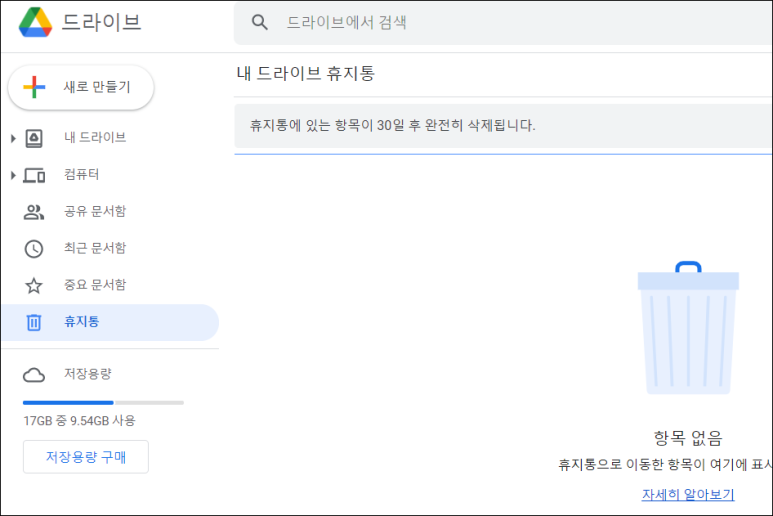This screenshot has width=773, height=516.
Task: Click the 내 드라이브 drive icon
Action: point(34,138)
